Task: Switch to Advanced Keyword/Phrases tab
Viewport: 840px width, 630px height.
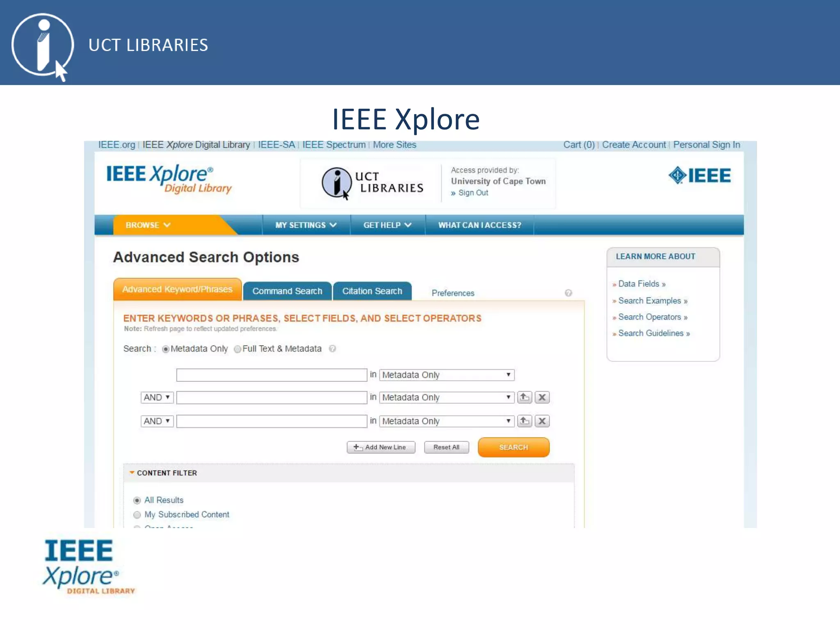Action: (x=177, y=289)
